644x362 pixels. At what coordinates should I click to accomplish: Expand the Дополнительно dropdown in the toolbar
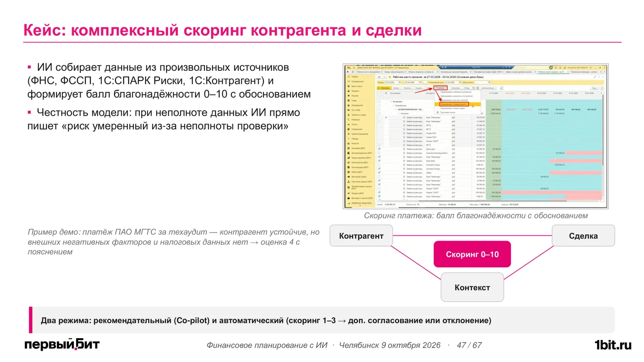[488, 88]
